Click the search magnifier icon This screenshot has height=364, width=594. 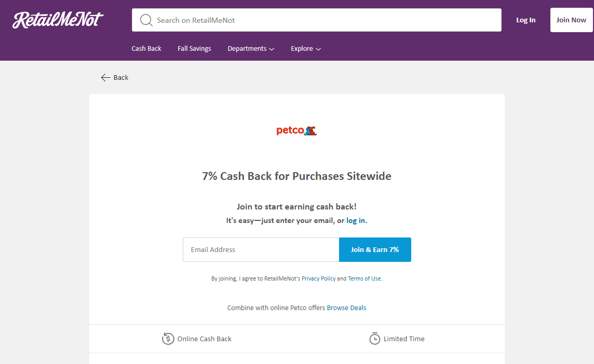(x=146, y=20)
